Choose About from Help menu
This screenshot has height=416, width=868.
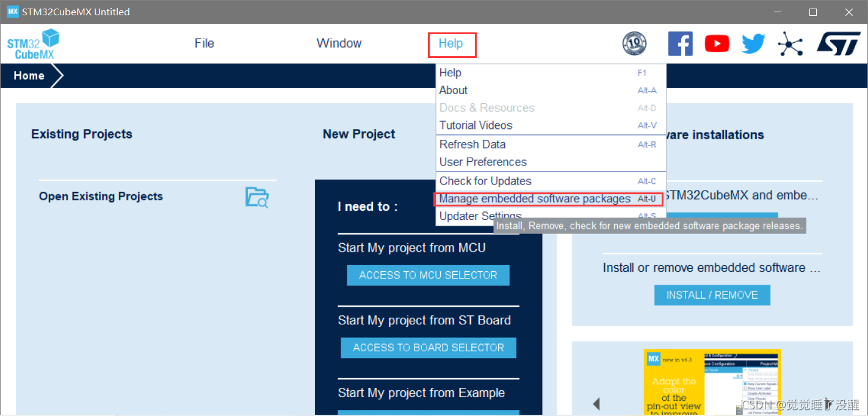click(551, 90)
